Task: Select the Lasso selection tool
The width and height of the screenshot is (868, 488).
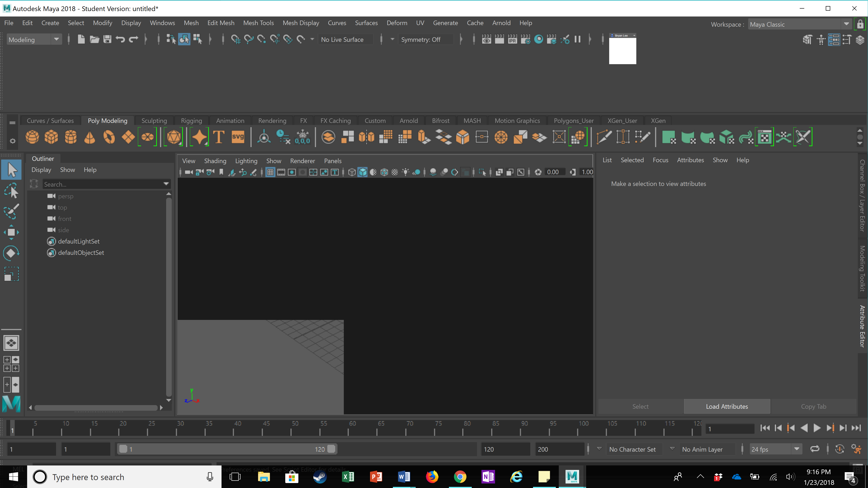Action: pos(12,191)
